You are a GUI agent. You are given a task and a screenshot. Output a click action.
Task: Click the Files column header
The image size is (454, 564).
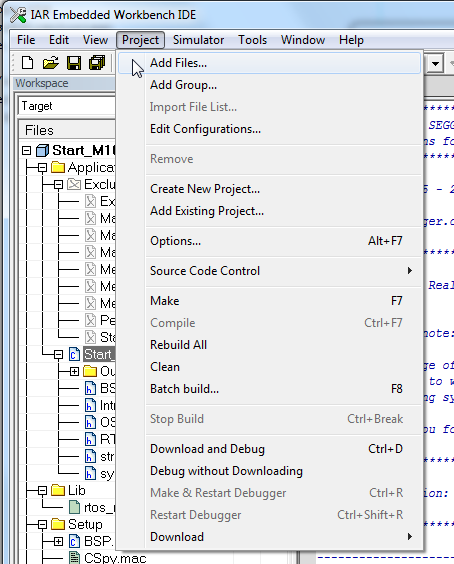point(67,130)
